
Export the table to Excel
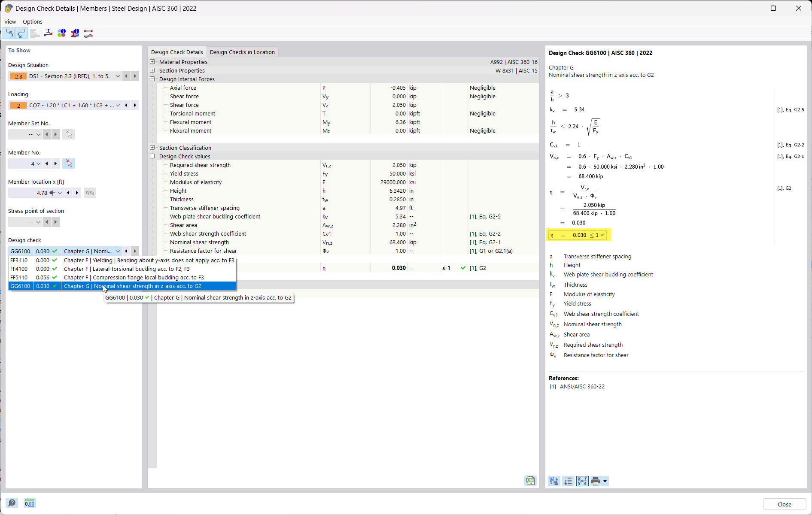click(530, 481)
